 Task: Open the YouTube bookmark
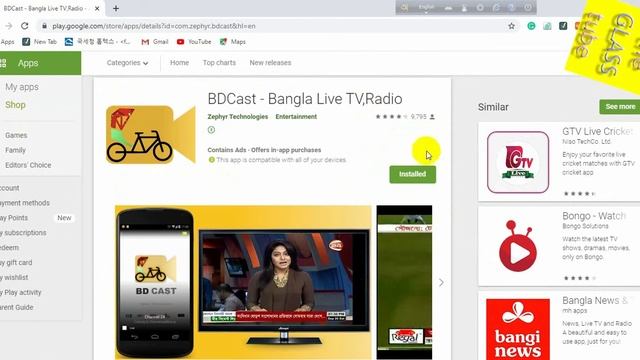click(194, 42)
